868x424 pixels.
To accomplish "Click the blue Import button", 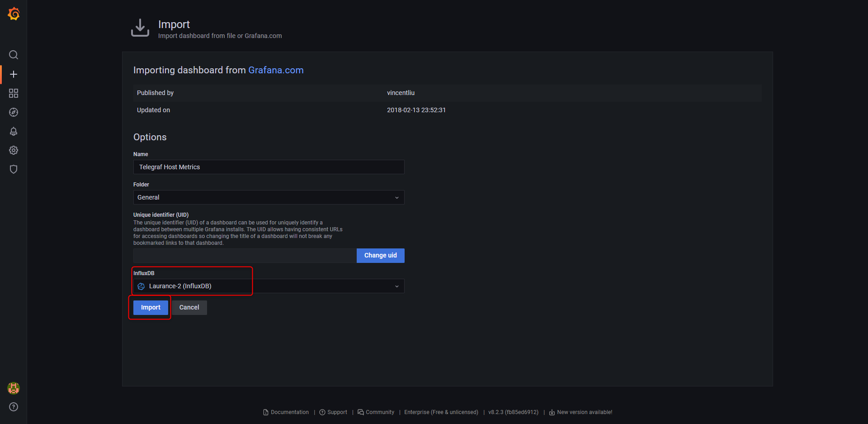I will click(x=151, y=308).
